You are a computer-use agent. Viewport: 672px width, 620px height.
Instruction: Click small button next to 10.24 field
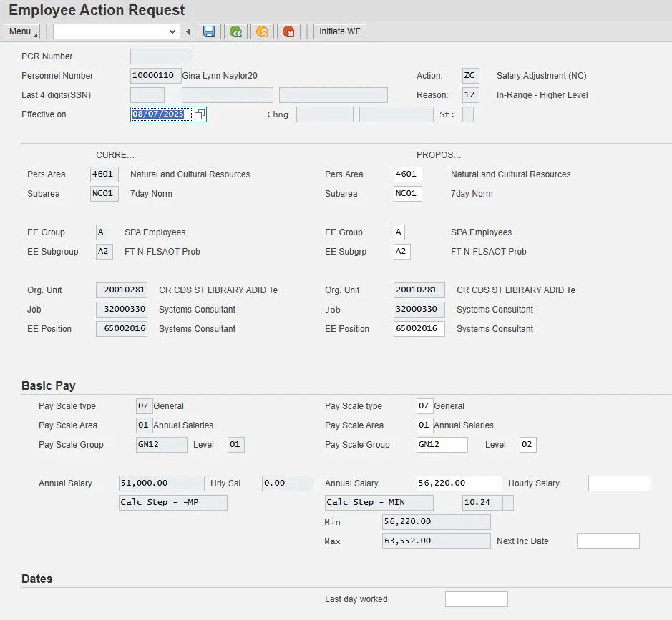pyautogui.click(x=508, y=503)
